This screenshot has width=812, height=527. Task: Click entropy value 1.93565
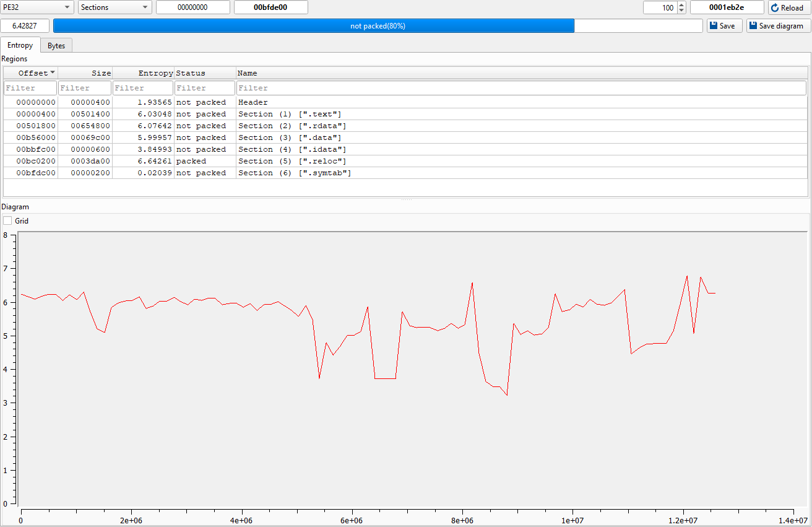155,102
